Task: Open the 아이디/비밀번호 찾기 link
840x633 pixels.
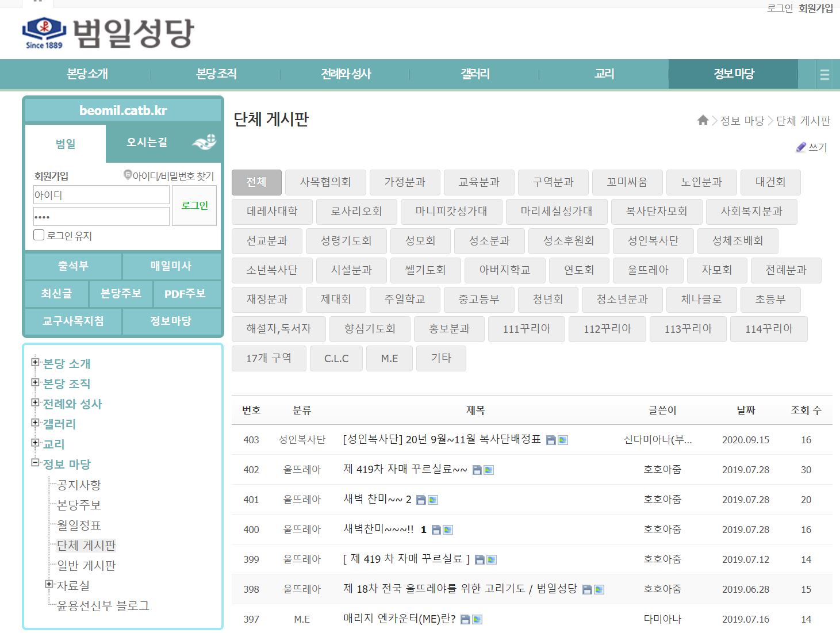Action: pos(172,176)
